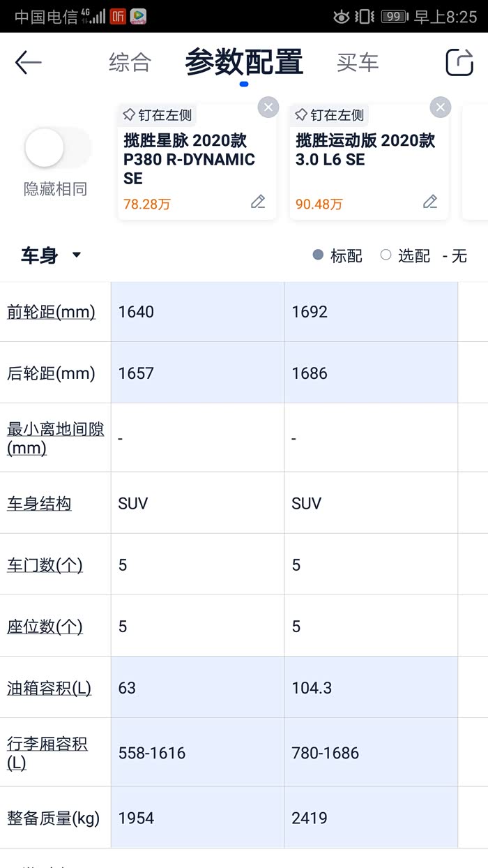Tap the 90.48万 price of 揽胜运动版
Screen dimensions: 488x868
pos(319,204)
